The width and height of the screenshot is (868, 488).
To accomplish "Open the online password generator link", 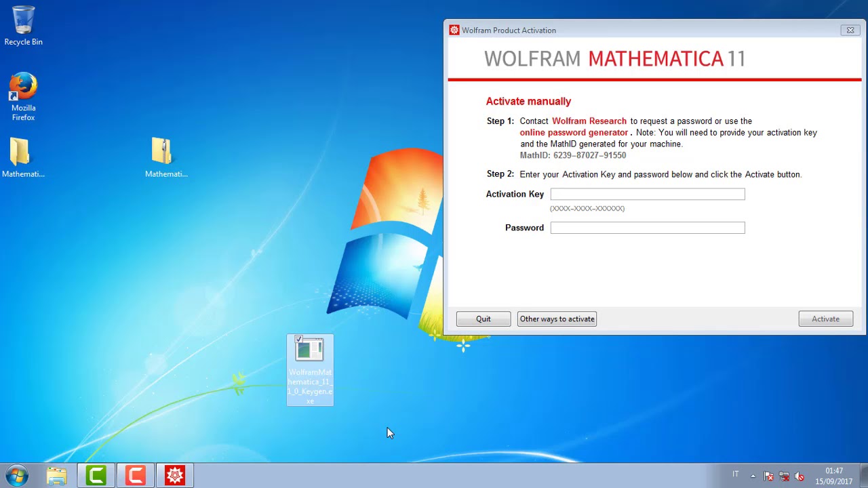I will pyautogui.click(x=574, y=133).
